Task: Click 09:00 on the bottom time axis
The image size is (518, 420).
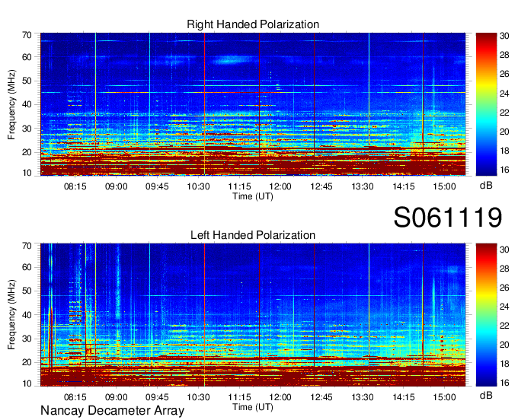Action: 117,397
